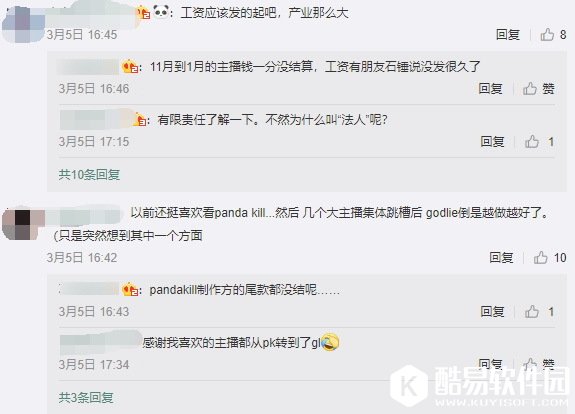The width and height of the screenshot is (575, 414).
Task: Open first commenter's blurred avatar
Action: point(23,24)
